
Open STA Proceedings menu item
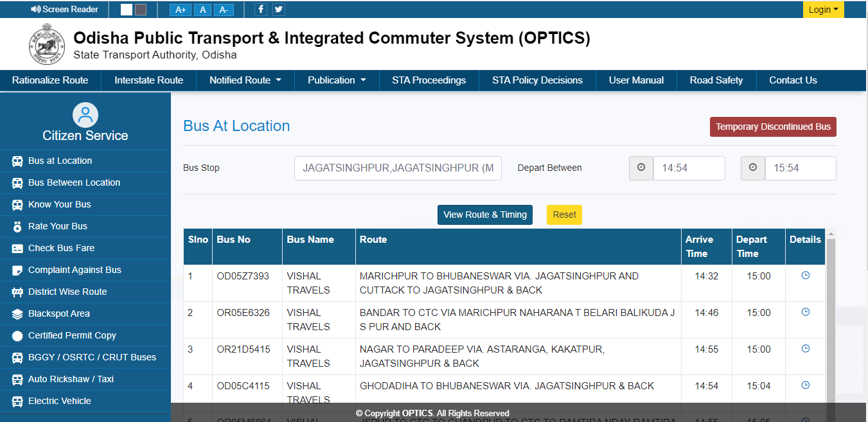(x=429, y=80)
